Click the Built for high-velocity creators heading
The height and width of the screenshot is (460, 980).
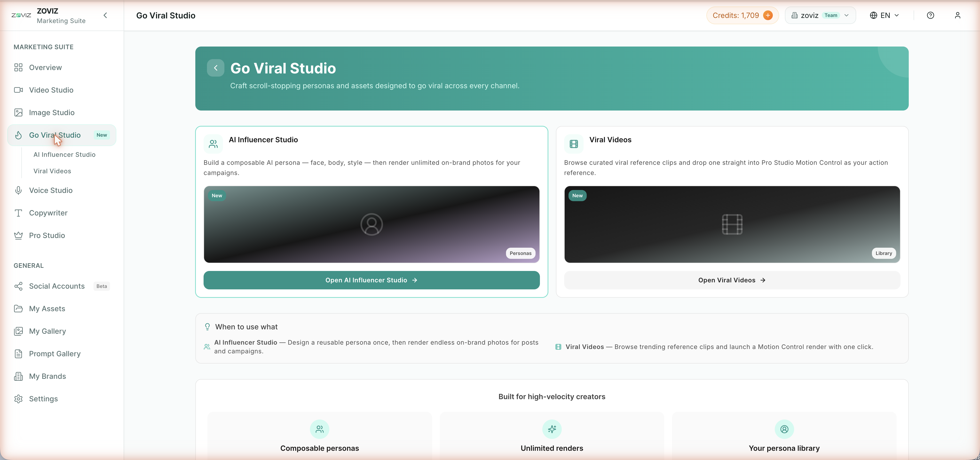[x=552, y=397]
